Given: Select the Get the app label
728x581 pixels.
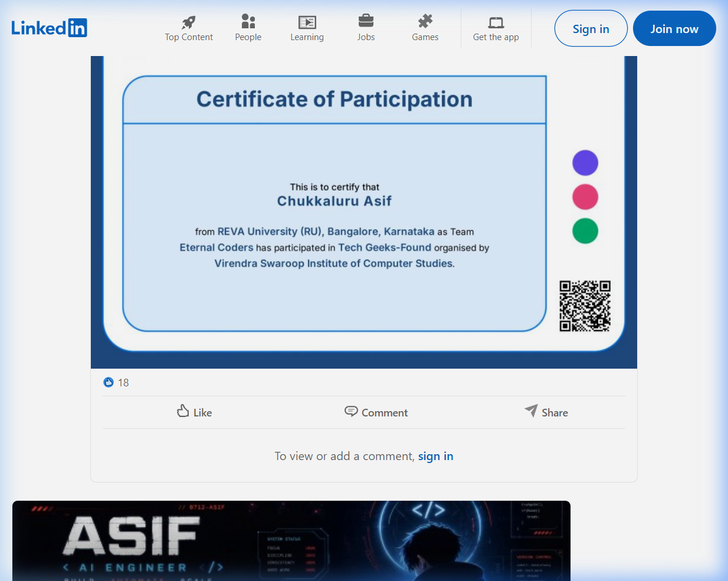Looking at the screenshot, I should coord(496,37).
